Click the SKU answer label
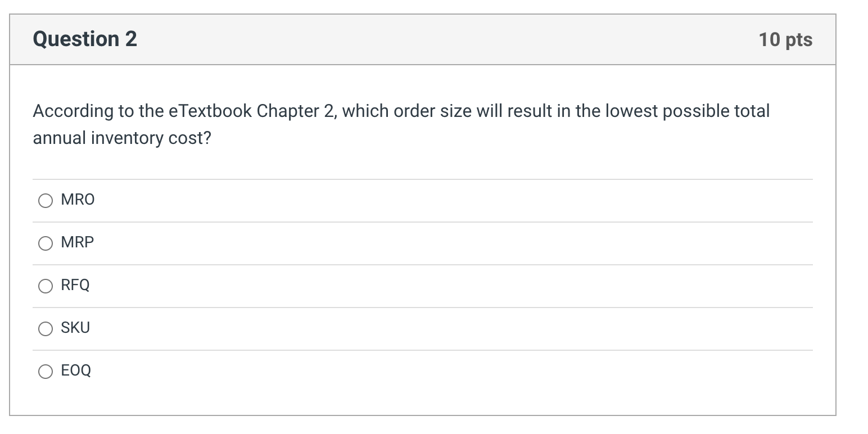Viewport: 868px width, 434px height. 75,328
